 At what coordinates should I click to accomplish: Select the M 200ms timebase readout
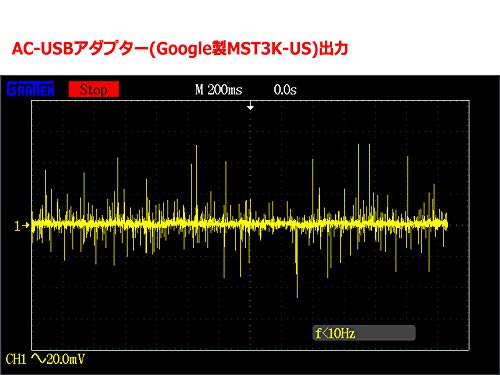click(219, 90)
